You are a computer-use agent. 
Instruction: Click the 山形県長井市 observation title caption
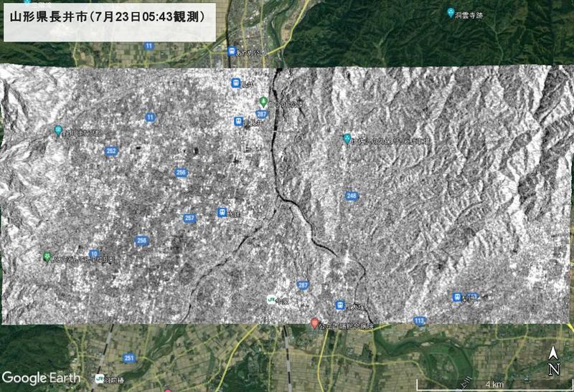click(110, 22)
